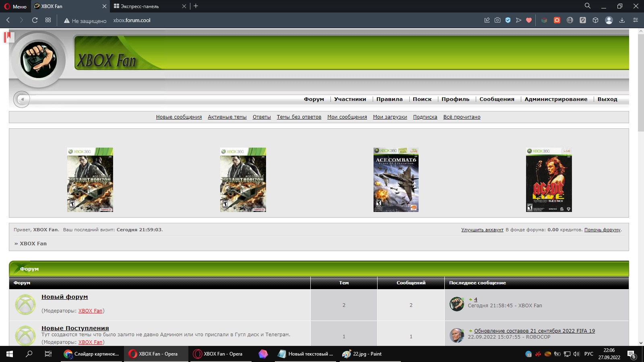Click the Улучшить аккаунт link
This screenshot has height=362, width=644.
click(482, 230)
